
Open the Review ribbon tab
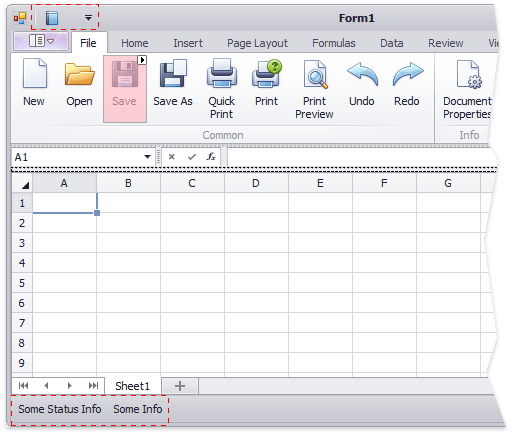[x=446, y=43]
